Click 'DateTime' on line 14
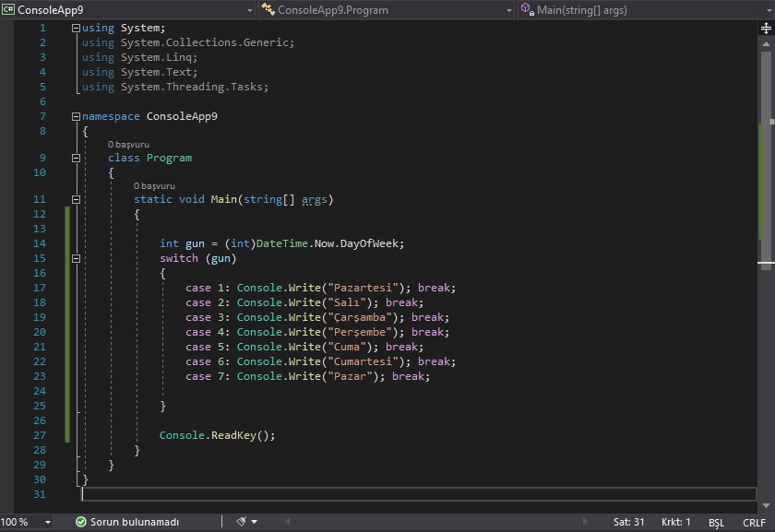This screenshot has width=775, height=532. [x=281, y=243]
